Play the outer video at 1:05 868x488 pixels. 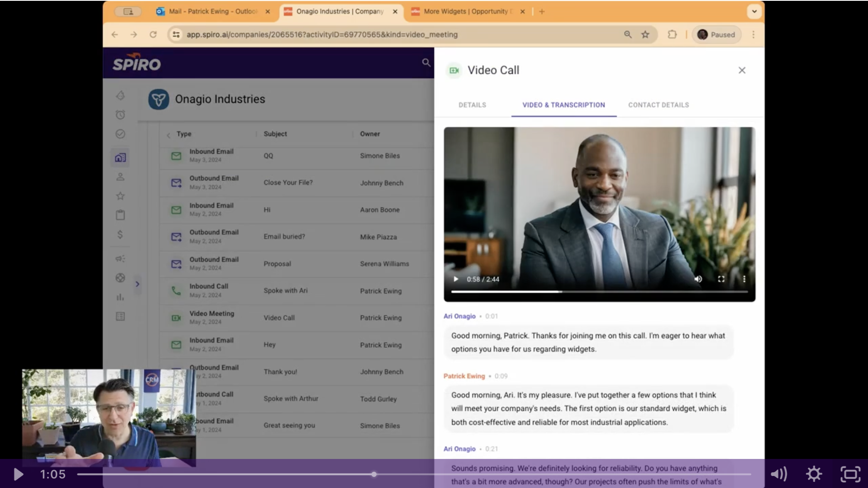pyautogui.click(x=18, y=474)
